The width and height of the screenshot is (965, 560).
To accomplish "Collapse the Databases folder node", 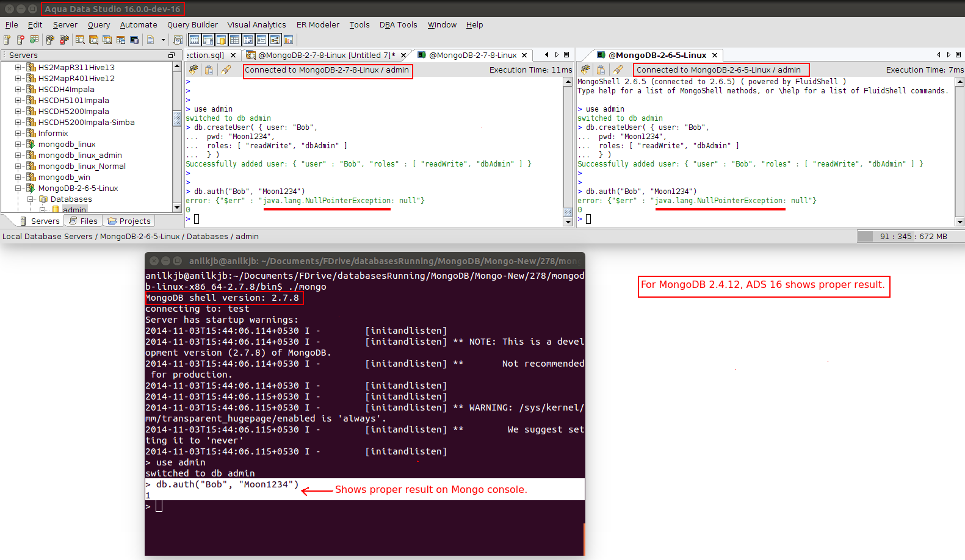I will (x=31, y=199).
